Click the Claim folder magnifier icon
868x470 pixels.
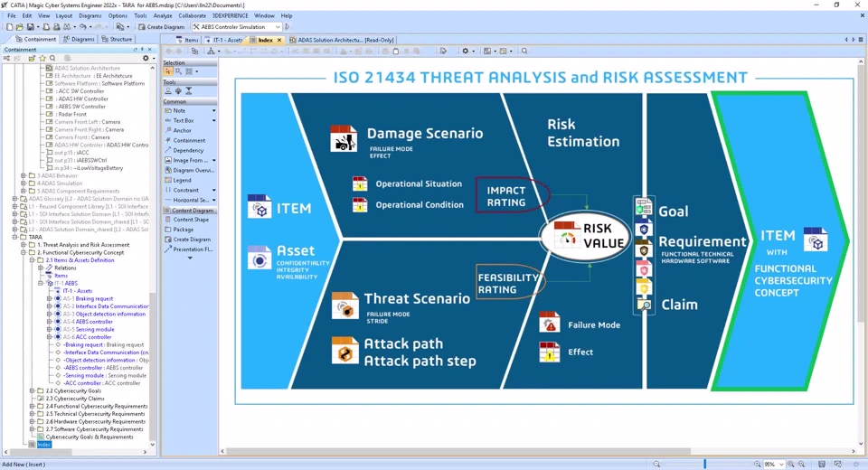click(644, 305)
